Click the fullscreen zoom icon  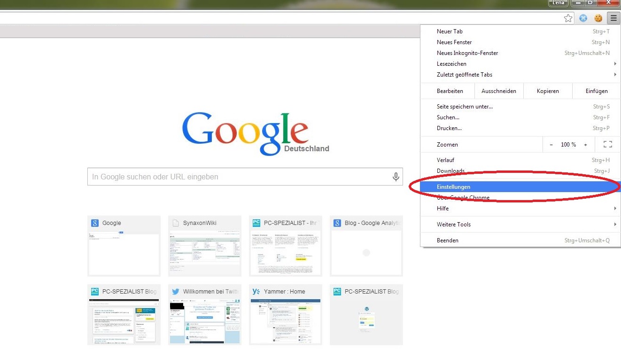(x=608, y=145)
